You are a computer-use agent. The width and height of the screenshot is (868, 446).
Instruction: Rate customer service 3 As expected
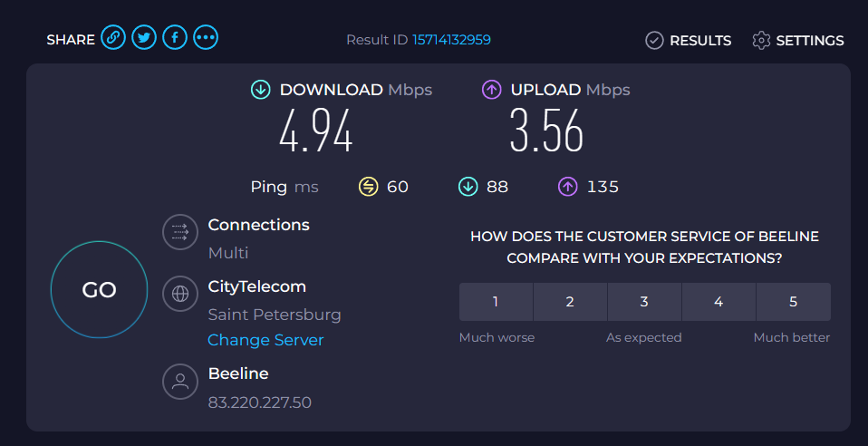click(x=644, y=302)
